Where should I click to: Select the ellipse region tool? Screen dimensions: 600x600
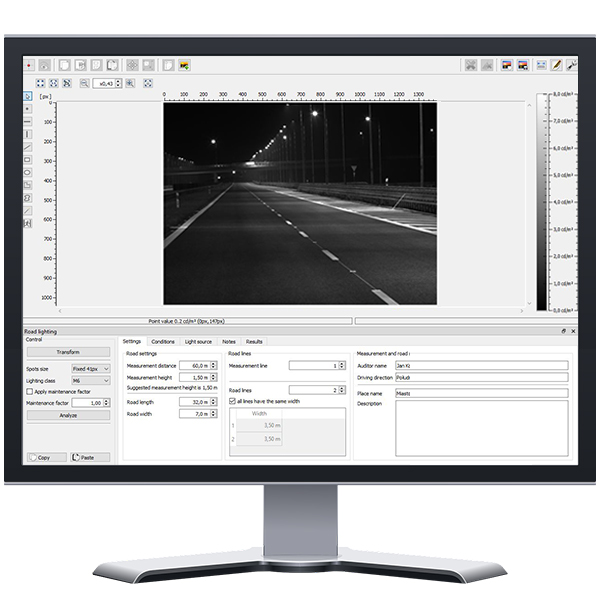pos(27,172)
